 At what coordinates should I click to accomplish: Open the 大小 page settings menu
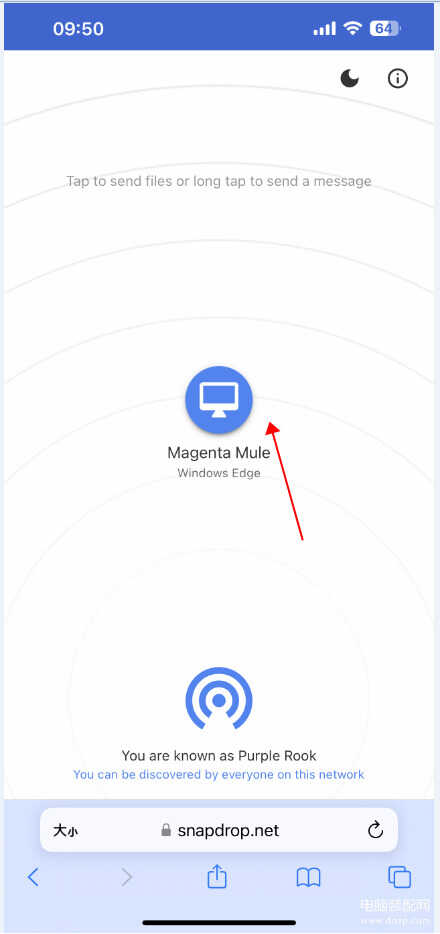(65, 830)
